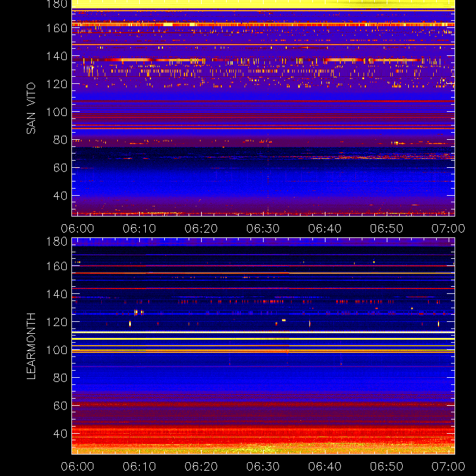Click the 06:20 time label below Learmonth plot
The width and height of the screenshot is (476, 476).
[201, 466]
